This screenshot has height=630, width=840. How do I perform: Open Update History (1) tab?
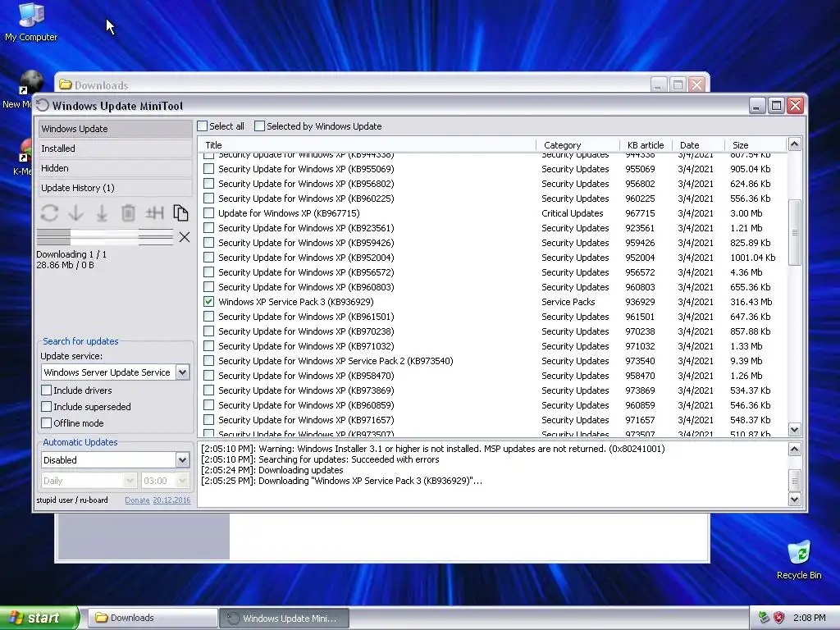coord(115,188)
